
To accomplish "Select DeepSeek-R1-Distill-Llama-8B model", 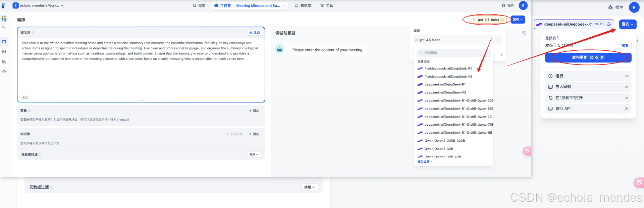I will tap(454, 133).
